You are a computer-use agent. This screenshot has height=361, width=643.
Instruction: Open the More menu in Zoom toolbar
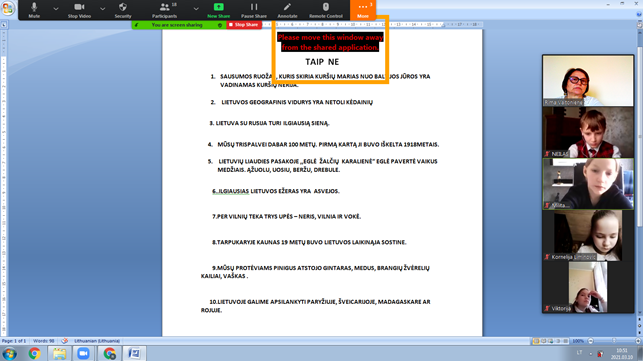point(363,10)
